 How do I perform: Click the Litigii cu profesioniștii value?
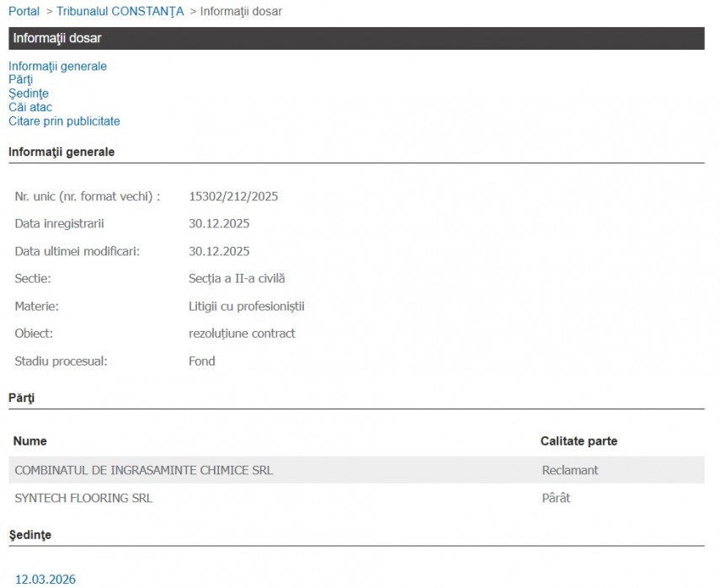point(246,306)
